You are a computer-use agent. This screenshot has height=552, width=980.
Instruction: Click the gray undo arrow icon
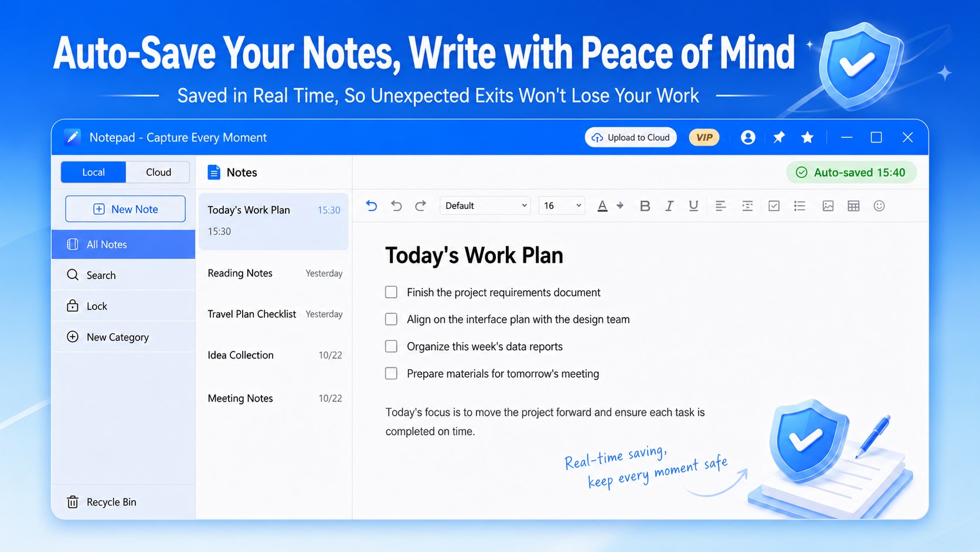tap(396, 206)
